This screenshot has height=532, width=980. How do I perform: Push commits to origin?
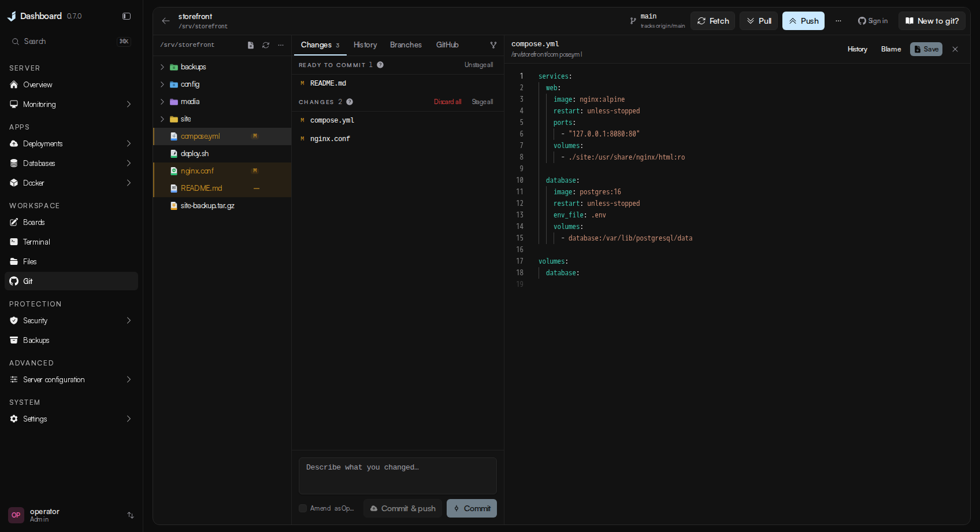click(x=803, y=21)
